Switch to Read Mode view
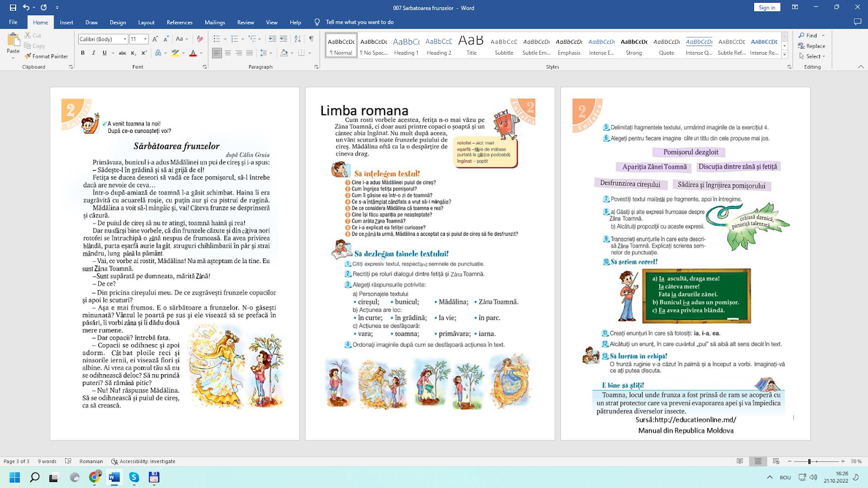This screenshot has width=868, height=488. tap(740, 461)
